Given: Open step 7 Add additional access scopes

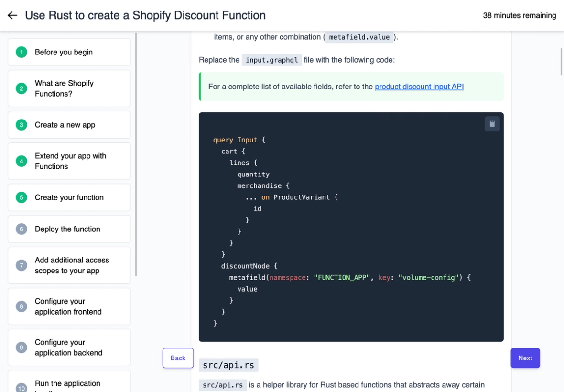Looking at the screenshot, I should 69,265.
